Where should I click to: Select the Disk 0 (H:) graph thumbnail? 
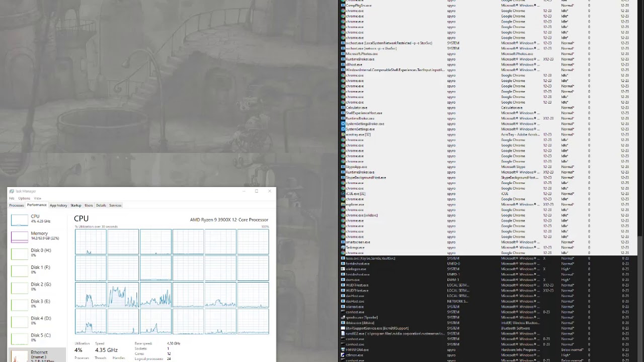pyautogui.click(x=20, y=254)
